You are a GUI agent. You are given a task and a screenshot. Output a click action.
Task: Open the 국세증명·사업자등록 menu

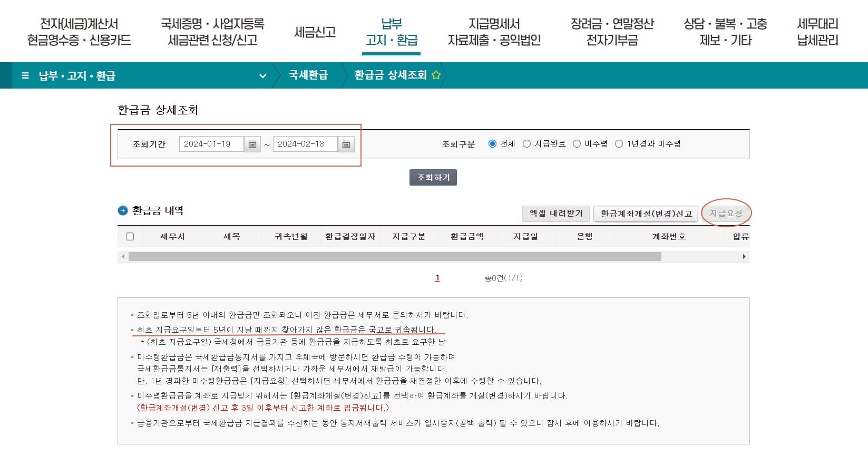tap(212, 32)
